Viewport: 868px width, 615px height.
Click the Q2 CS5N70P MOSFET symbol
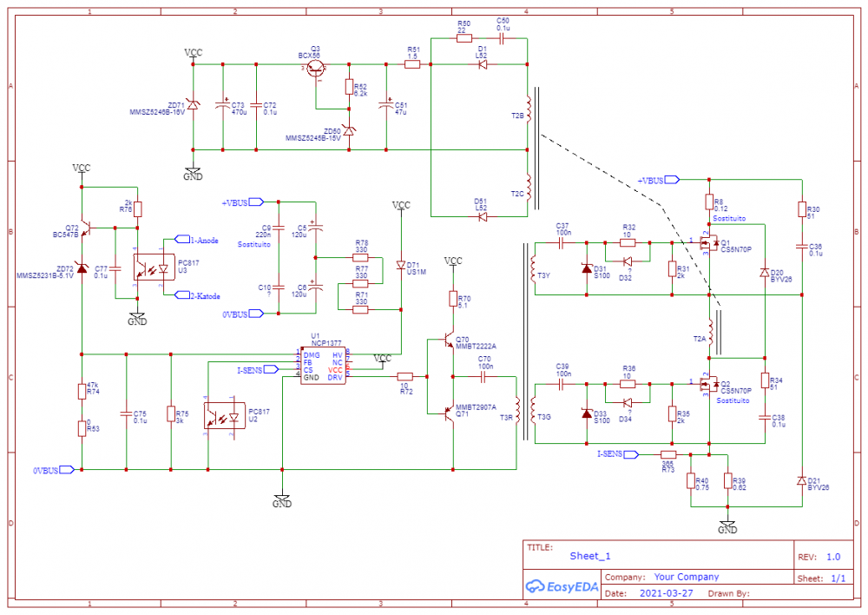click(x=708, y=385)
